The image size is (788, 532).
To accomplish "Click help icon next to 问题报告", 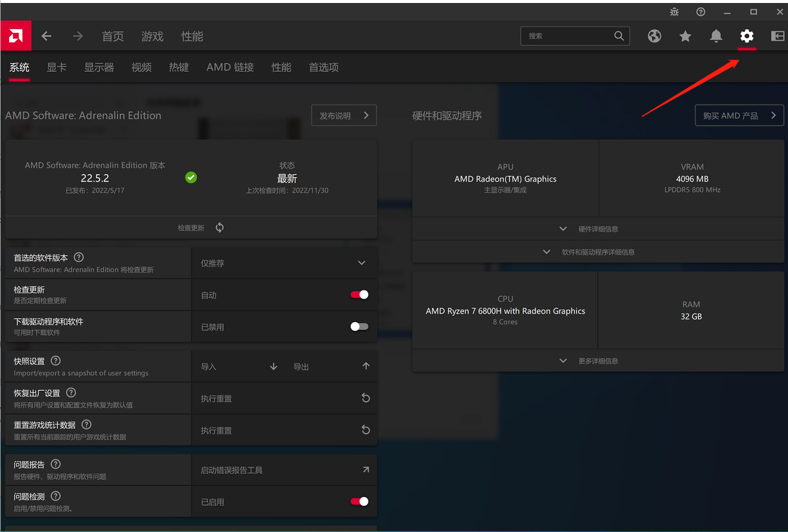I will click(55, 463).
